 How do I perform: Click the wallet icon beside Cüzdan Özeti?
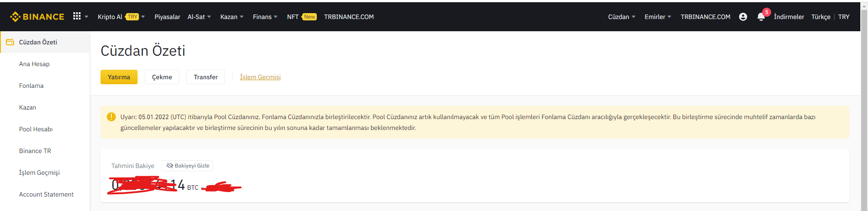click(10, 42)
